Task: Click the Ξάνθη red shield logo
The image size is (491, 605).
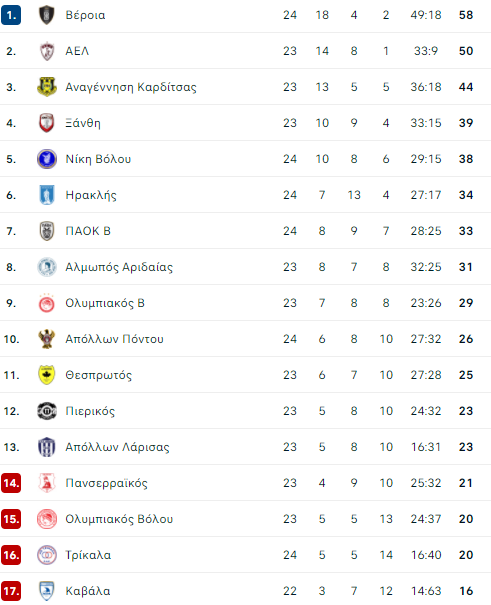Action: 47,123
